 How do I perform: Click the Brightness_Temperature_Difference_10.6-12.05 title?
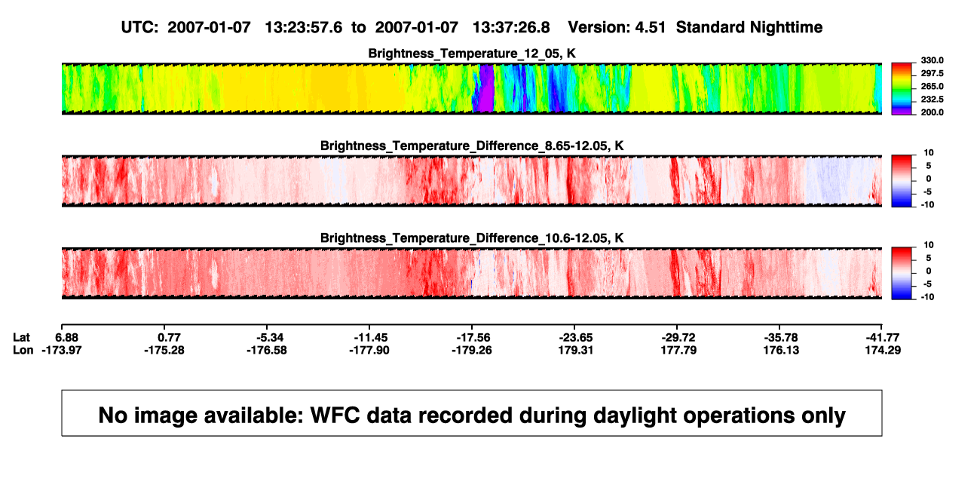tap(471, 238)
